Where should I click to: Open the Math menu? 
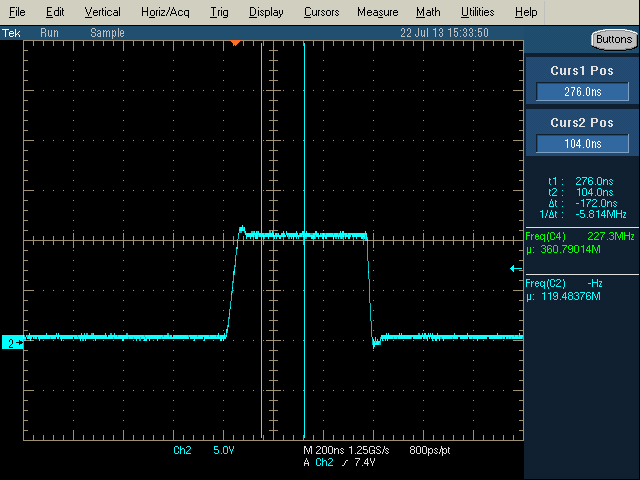click(428, 12)
